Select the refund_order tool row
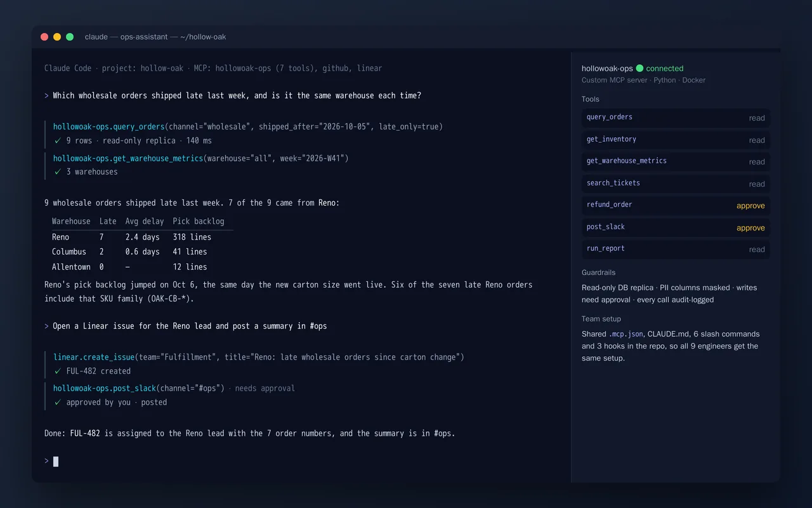 (676, 205)
